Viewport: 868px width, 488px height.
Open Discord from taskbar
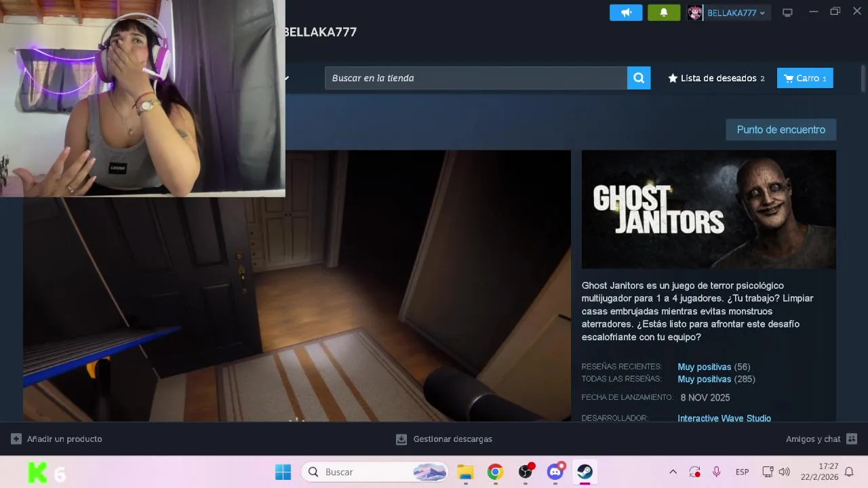(x=555, y=472)
